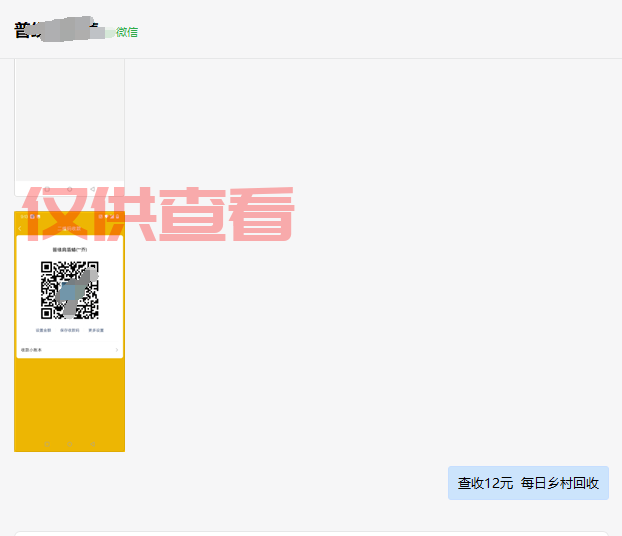Click the 保存收款码 link under the QR code
Viewport: 622px width, 536px height.
click(69, 330)
